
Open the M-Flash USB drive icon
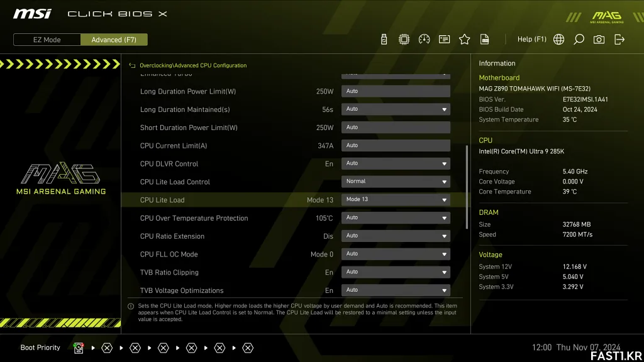(x=384, y=40)
